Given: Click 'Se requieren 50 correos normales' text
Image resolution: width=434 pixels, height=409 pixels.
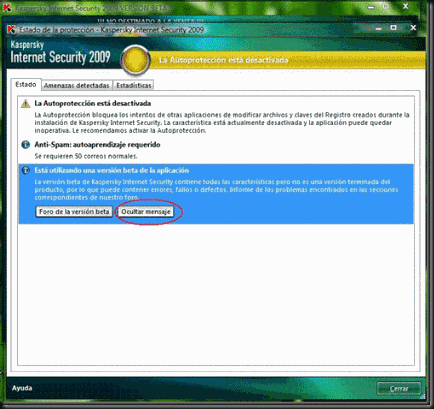Looking at the screenshot, I should pyautogui.click(x=86, y=156).
